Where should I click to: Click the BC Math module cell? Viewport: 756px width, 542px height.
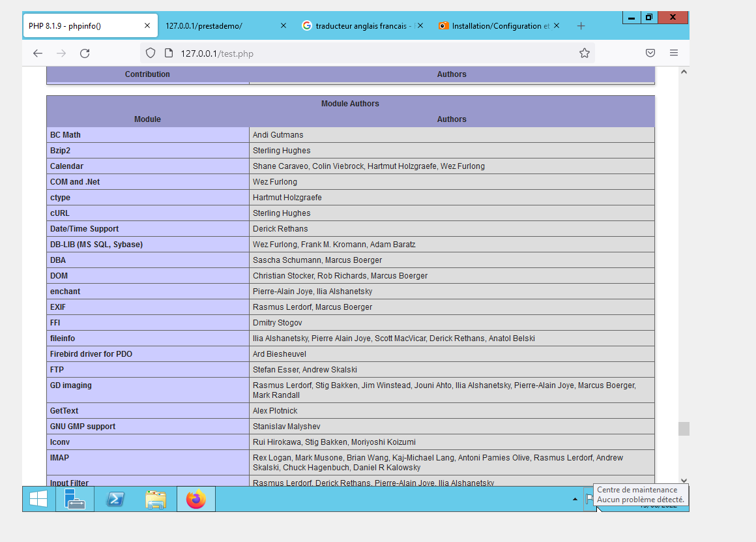tap(147, 134)
